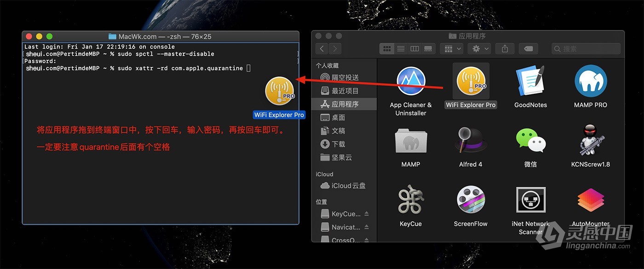Launch MAMP PRO from Applications

pos(591,81)
